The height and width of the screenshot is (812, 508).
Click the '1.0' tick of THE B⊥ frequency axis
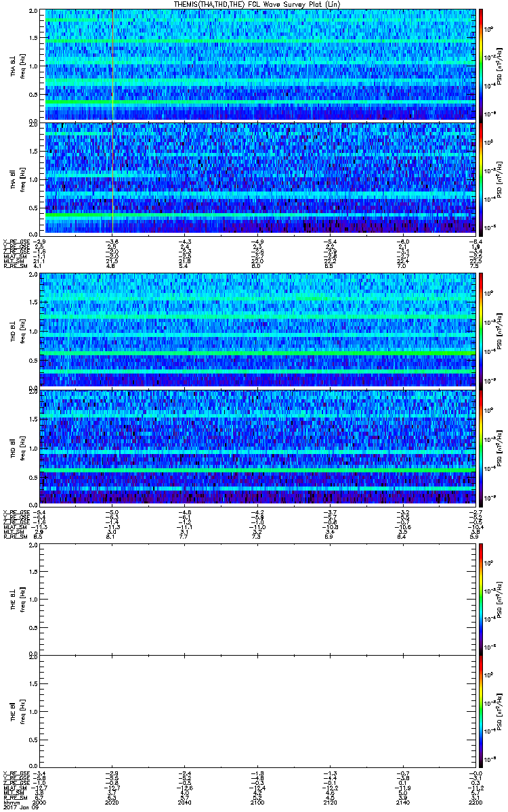pyautogui.click(x=33, y=599)
